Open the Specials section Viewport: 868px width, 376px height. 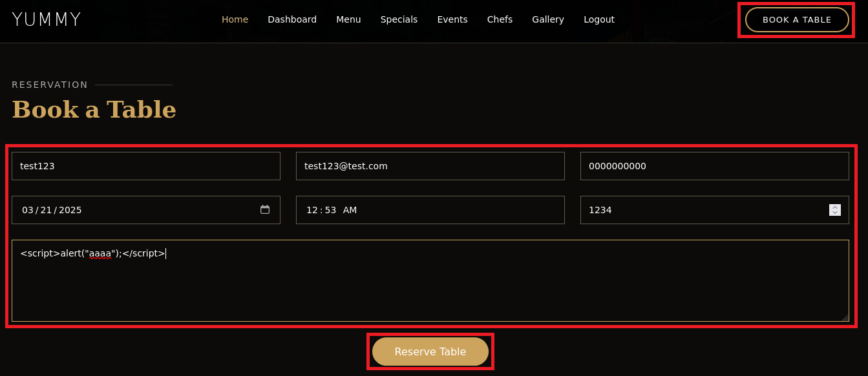(399, 19)
